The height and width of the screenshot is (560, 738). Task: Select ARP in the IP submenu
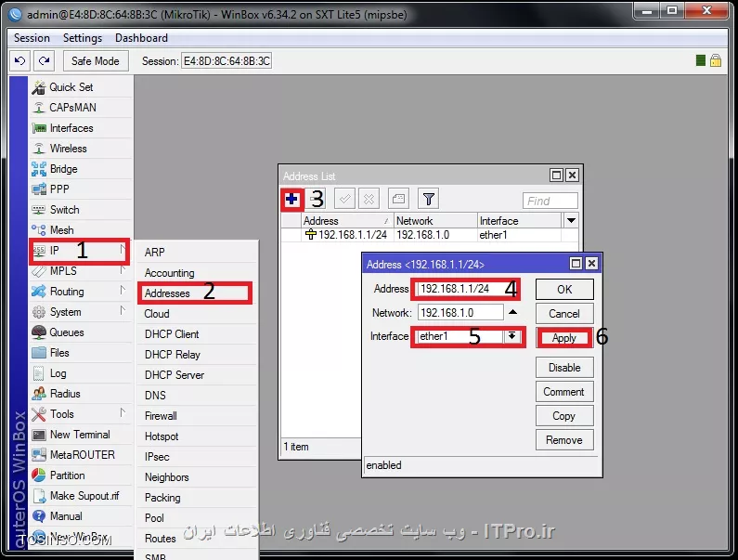(197, 253)
